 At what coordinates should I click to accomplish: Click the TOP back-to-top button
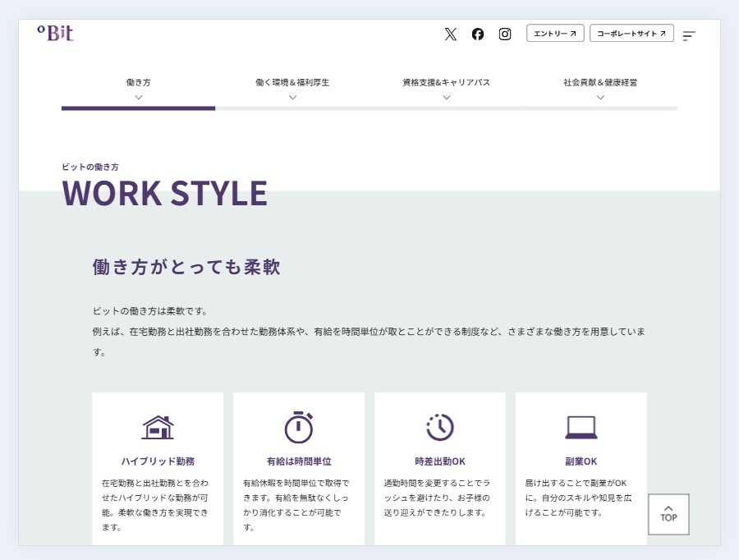click(x=668, y=514)
